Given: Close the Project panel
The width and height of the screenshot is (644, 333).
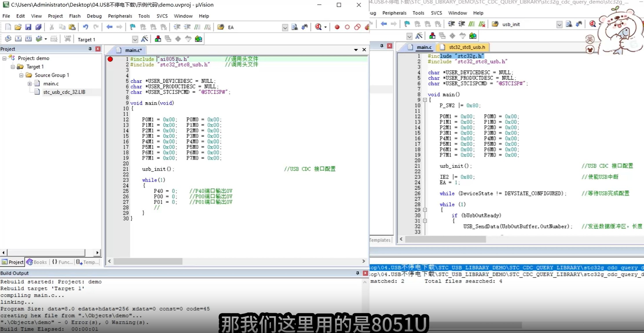Looking at the screenshot, I should tap(98, 49).
